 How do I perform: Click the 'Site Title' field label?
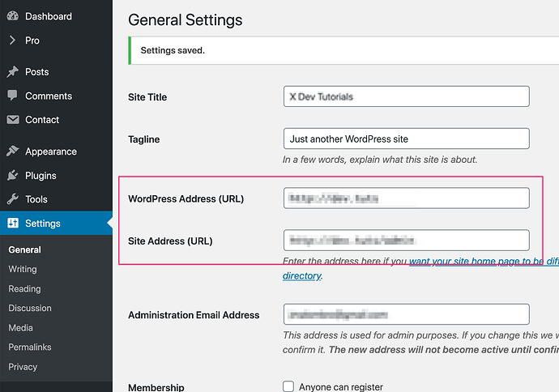[147, 97]
